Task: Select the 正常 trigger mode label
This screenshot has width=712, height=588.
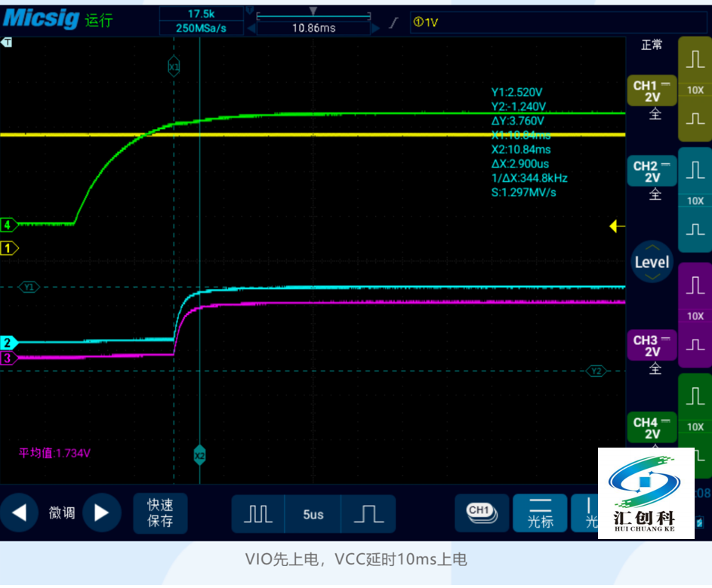Action: [652, 45]
